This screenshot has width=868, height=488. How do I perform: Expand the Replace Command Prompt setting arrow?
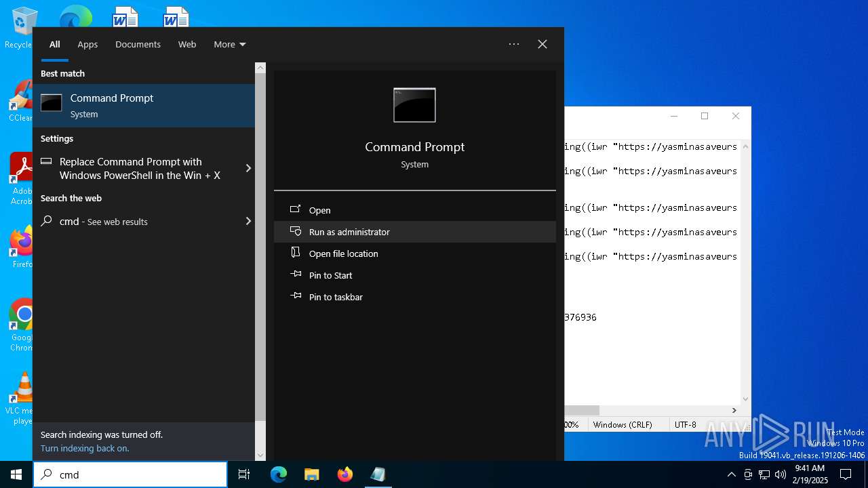pyautogui.click(x=248, y=168)
